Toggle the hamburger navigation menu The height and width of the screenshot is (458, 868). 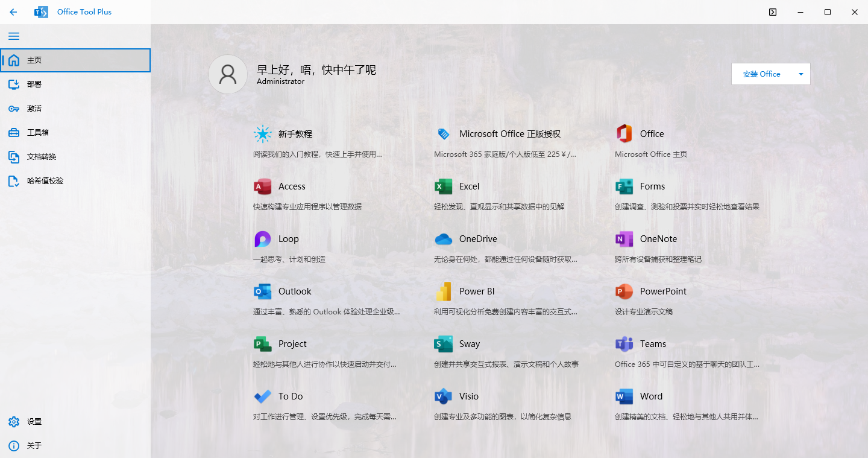coord(14,36)
